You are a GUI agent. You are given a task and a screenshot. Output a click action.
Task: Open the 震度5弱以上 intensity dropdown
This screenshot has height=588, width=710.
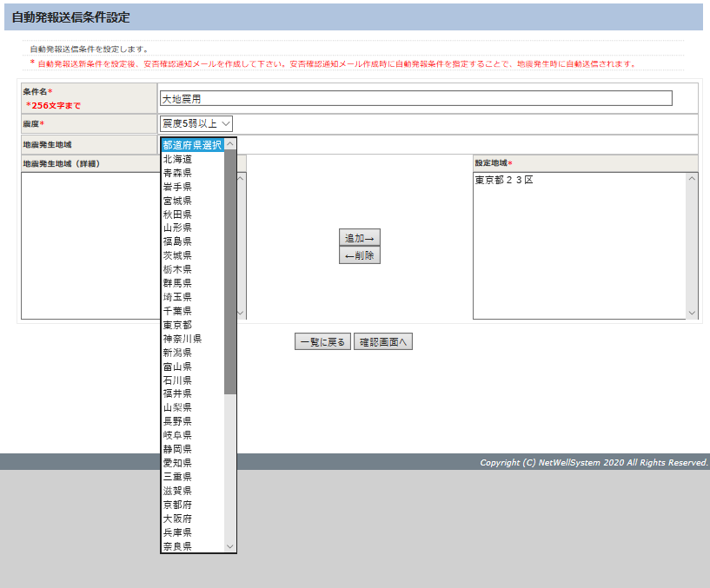196,124
